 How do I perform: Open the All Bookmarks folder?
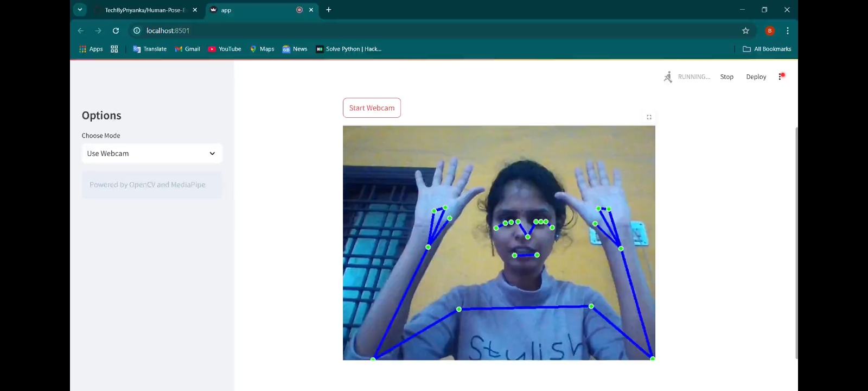coord(767,49)
